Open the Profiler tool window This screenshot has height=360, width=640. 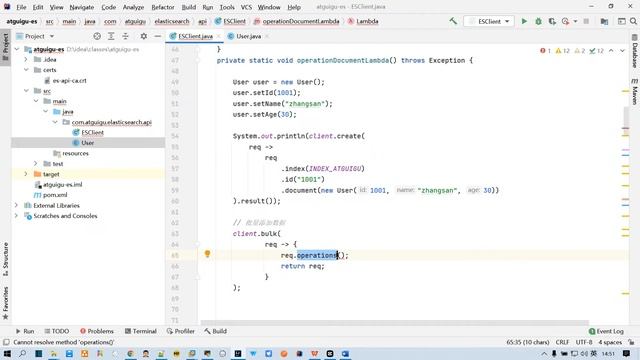pyautogui.click(x=181, y=331)
